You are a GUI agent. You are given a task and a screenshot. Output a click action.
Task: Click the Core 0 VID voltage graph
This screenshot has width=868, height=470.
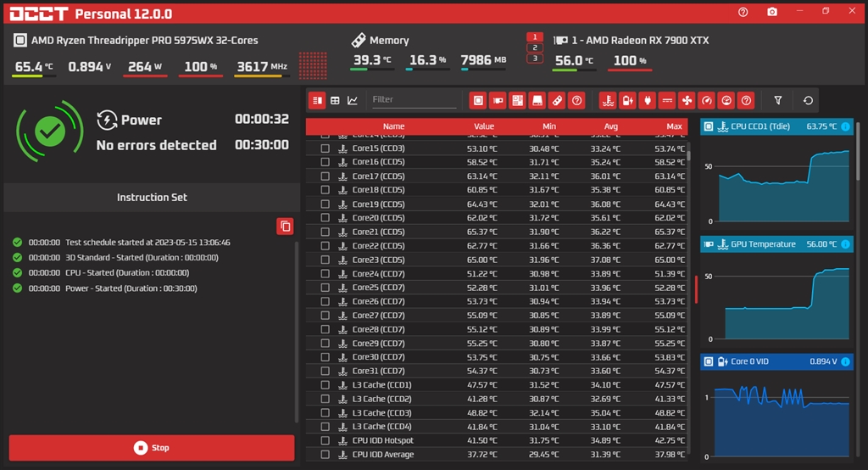pos(778,416)
